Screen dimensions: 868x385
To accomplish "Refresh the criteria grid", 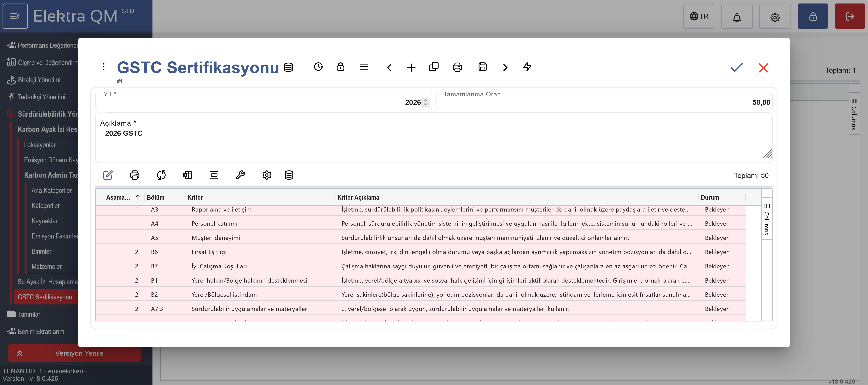I will (161, 175).
